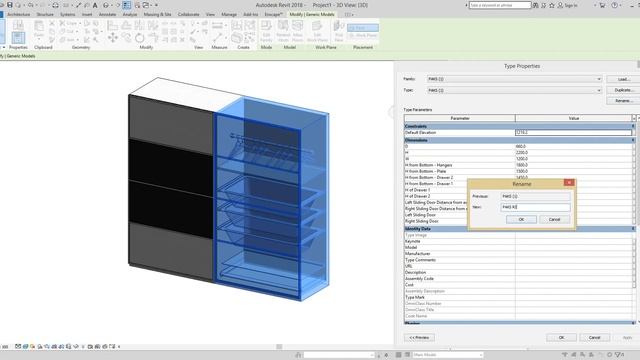Click the Help question mark icon in title bar

[614, 5]
